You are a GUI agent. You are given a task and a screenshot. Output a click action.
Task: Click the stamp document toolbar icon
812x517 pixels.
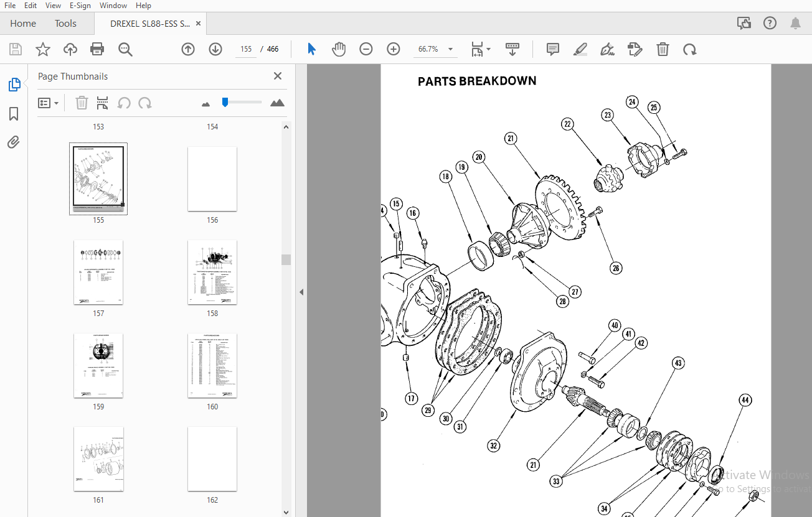point(635,49)
